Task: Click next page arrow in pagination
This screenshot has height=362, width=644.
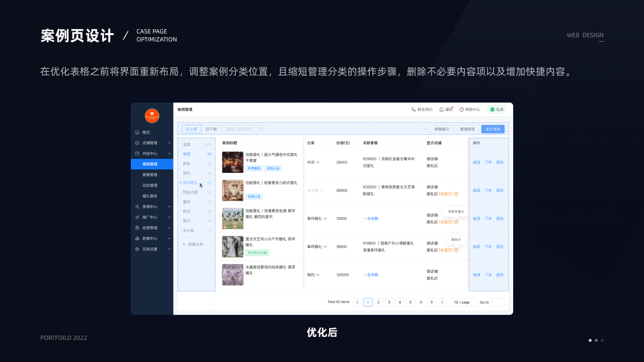Action: pyautogui.click(x=442, y=302)
